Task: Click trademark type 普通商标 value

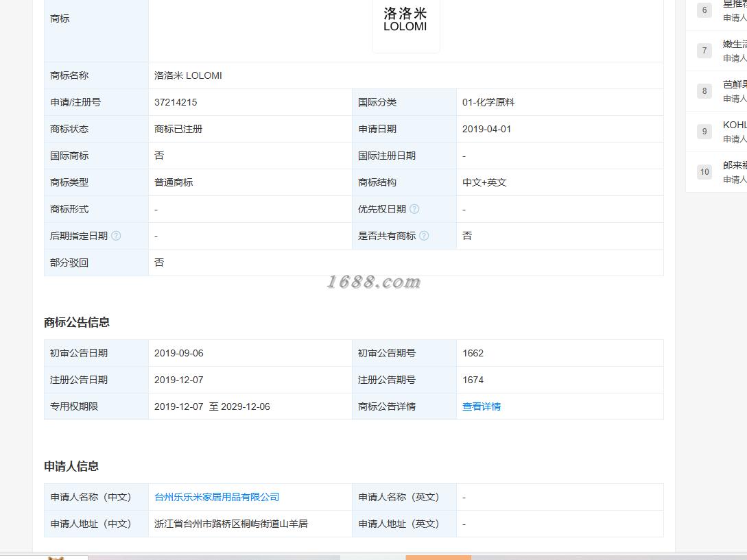Action: tap(174, 182)
